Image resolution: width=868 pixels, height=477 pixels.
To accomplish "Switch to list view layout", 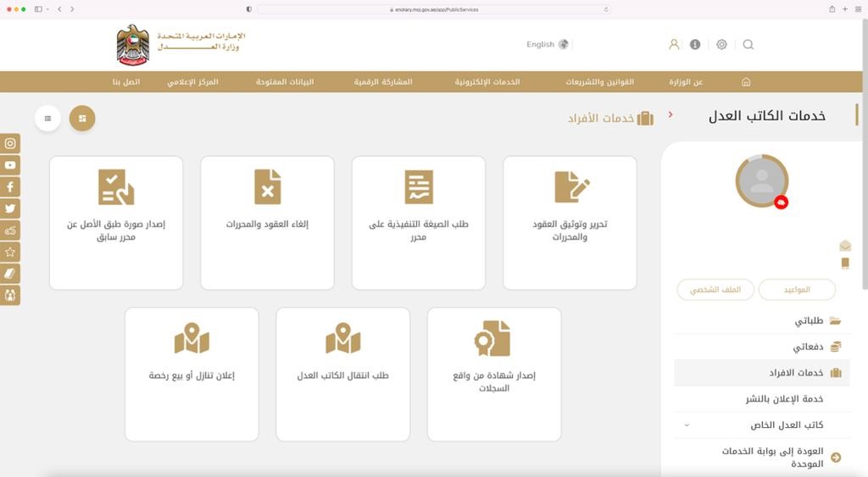I will point(47,119).
